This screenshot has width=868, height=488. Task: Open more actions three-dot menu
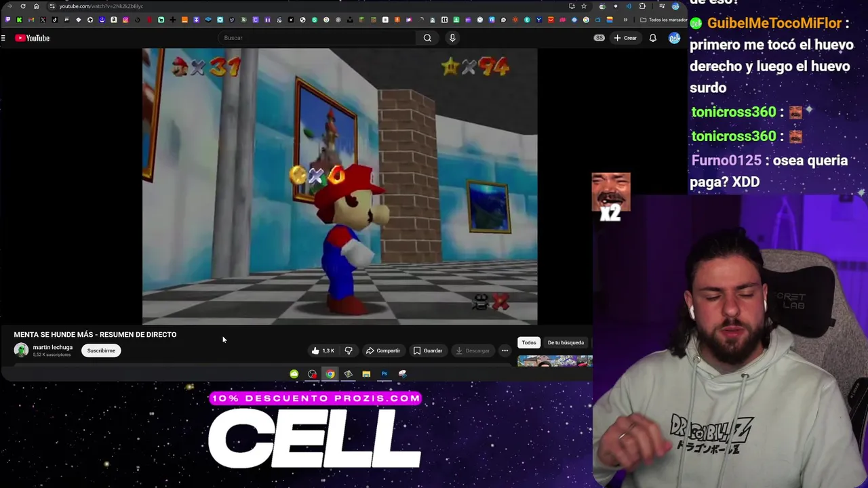(x=505, y=350)
